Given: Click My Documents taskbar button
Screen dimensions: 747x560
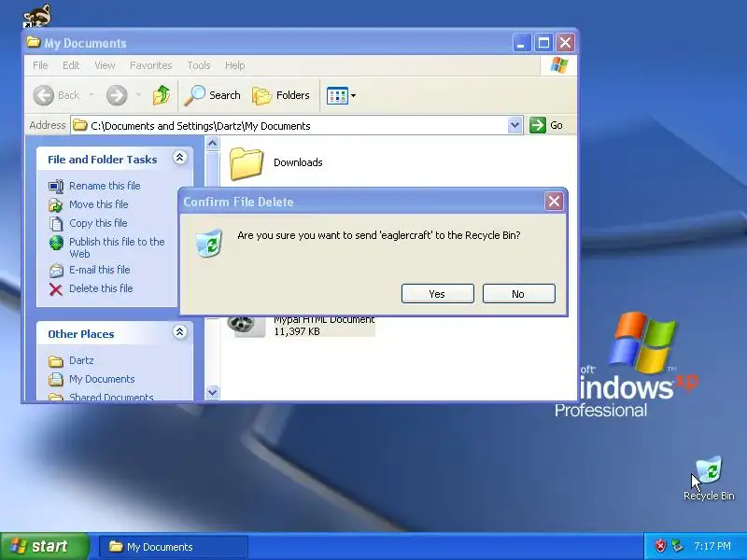Looking at the screenshot, I should 174,547.
